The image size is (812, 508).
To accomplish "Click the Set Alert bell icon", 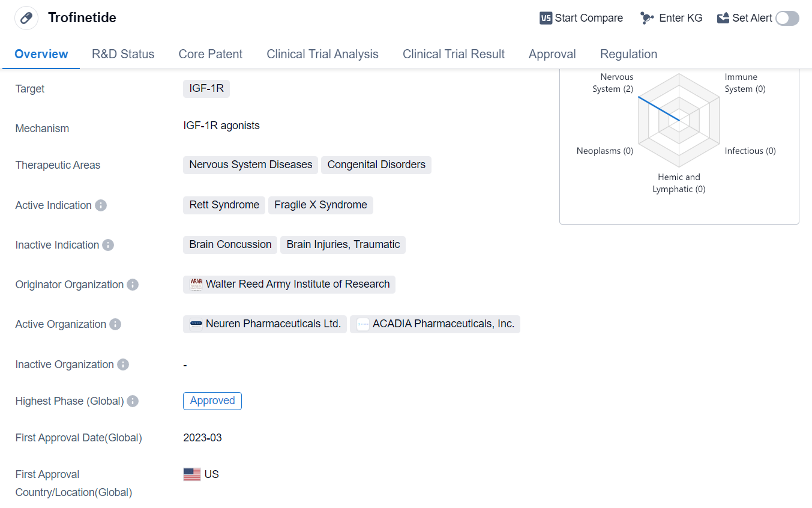I will point(723,18).
